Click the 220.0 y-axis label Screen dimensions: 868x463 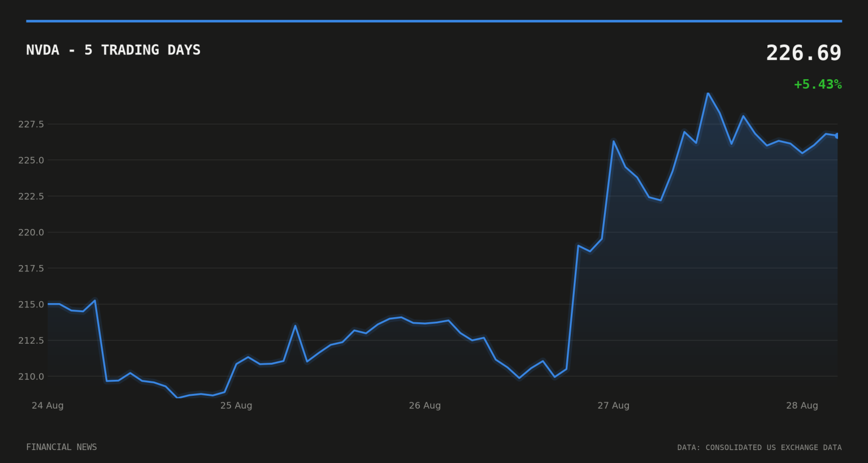[x=31, y=232]
